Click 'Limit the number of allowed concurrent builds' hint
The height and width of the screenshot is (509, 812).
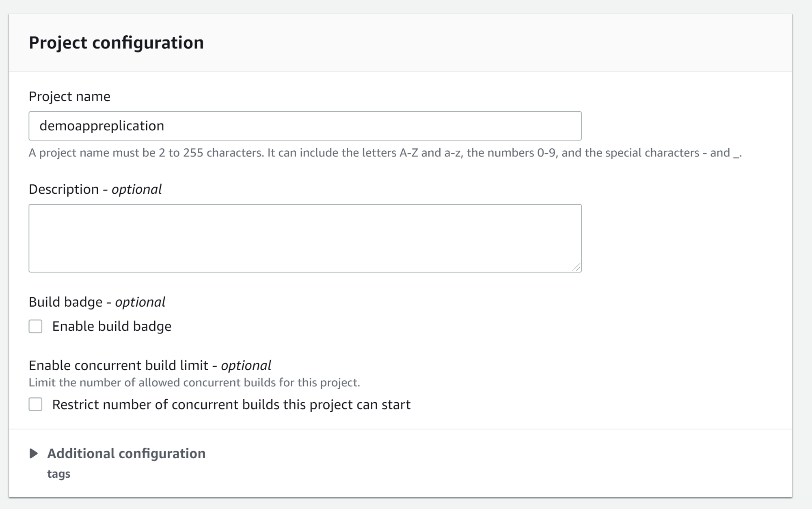pyautogui.click(x=194, y=383)
